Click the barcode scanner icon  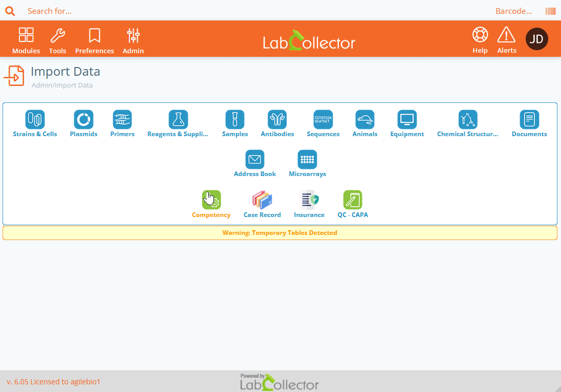tap(550, 11)
